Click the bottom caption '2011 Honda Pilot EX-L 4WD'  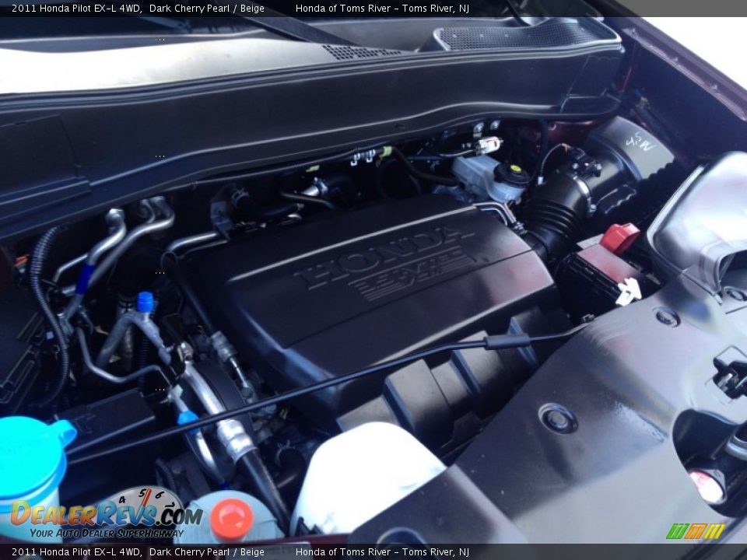(76, 552)
